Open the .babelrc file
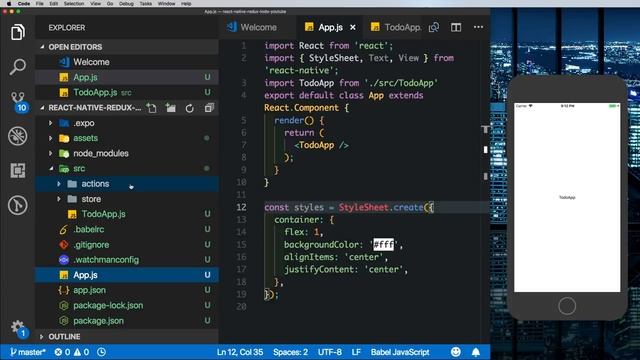Image resolution: width=640 pixels, height=360 pixels. tap(127, 229)
